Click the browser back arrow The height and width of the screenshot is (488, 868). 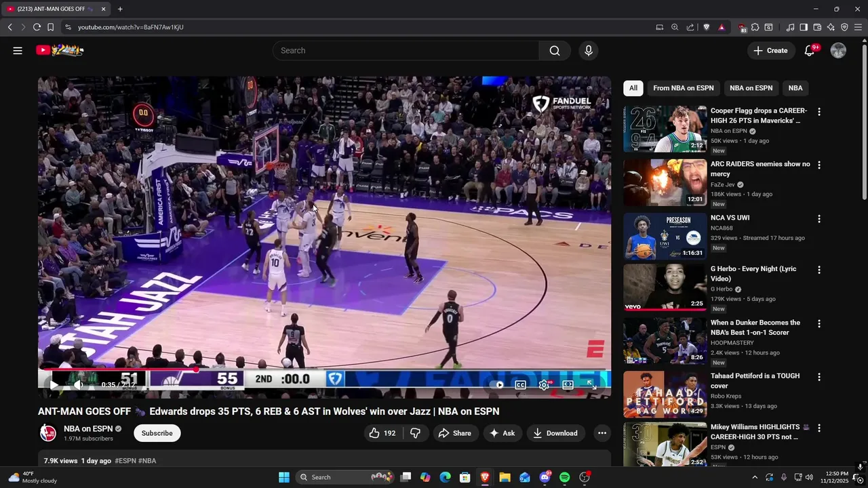pyautogui.click(x=9, y=27)
